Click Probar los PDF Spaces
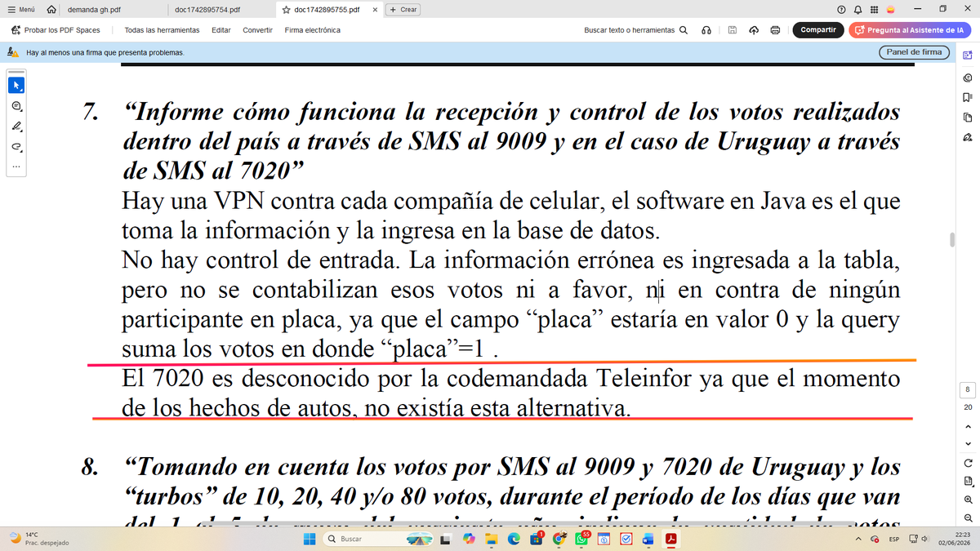980x551 pixels. click(56, 30)
